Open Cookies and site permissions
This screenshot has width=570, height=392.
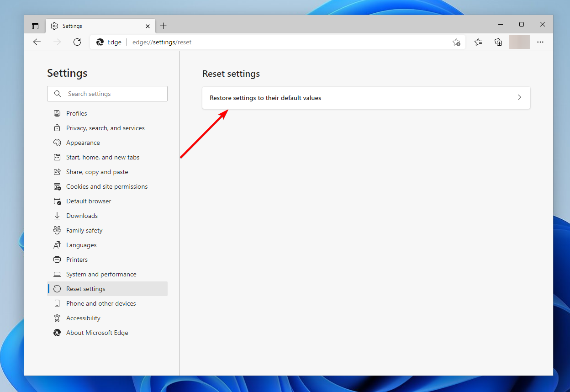[107, 186]
